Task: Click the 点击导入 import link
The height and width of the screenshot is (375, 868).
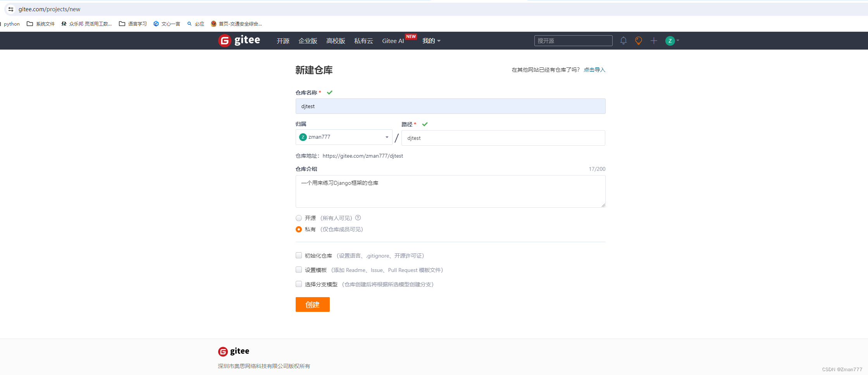Action: click(594, 70)
